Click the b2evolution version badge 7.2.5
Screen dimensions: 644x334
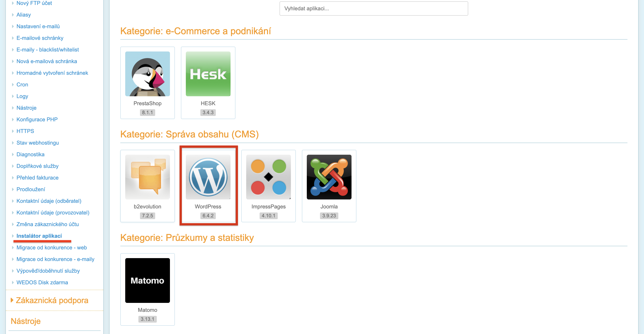148,216
